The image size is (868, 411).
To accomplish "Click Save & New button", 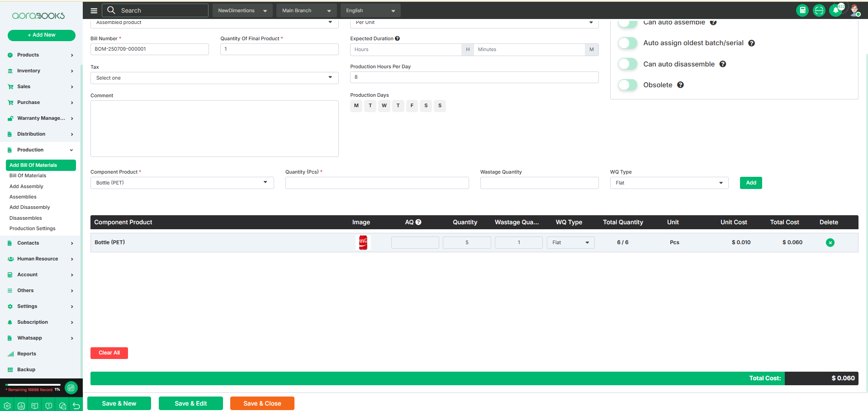I will coord(119,403).
